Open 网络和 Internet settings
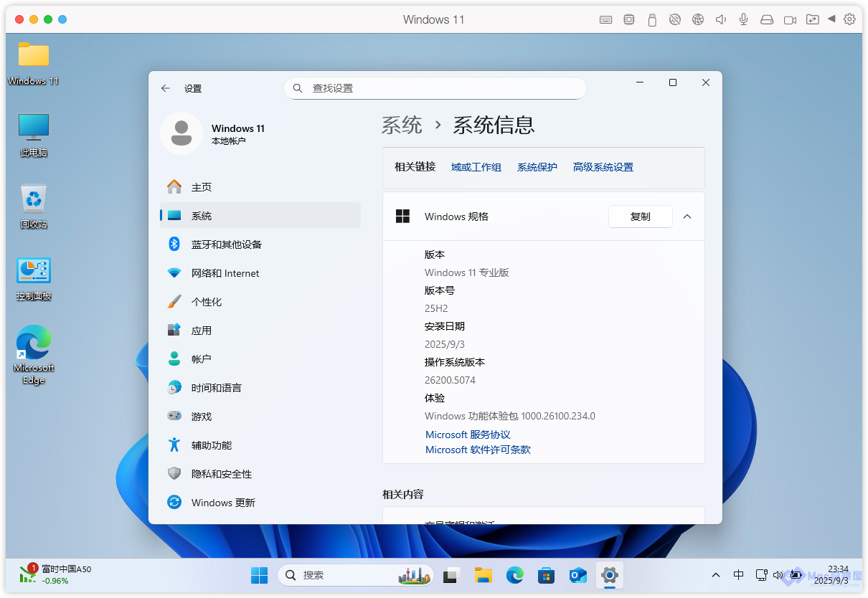Viewport: 868px width, 598px height. tap(260, 273)
